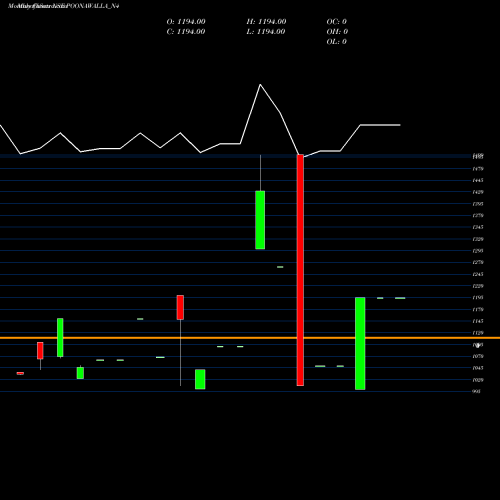Select the red candle with the long lower wick

pyautogui.click(x=180, y=307)
